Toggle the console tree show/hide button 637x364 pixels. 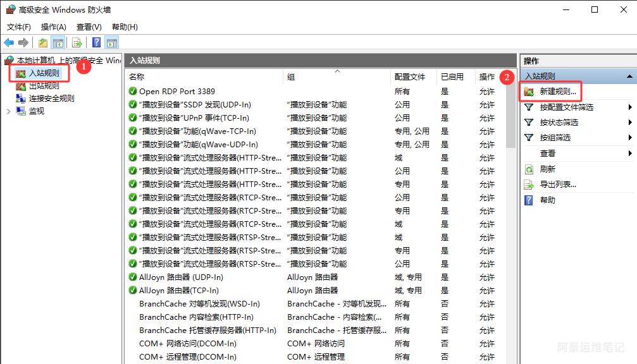pyautogui.click(x=58, y=42)
